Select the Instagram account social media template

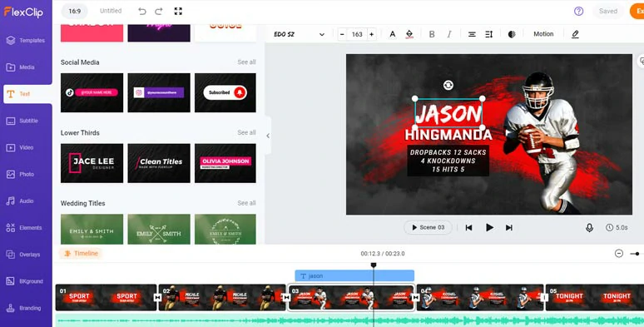159,93
